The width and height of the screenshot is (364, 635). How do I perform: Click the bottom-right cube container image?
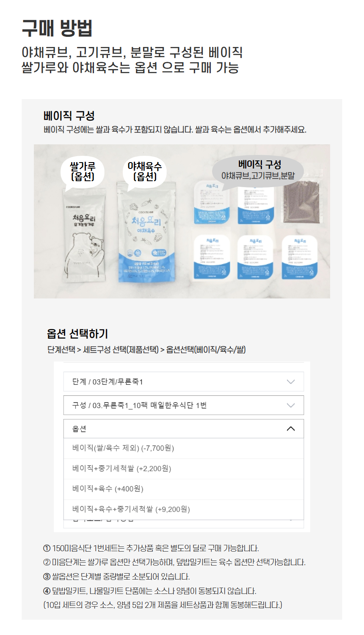(x=300, y=257)
